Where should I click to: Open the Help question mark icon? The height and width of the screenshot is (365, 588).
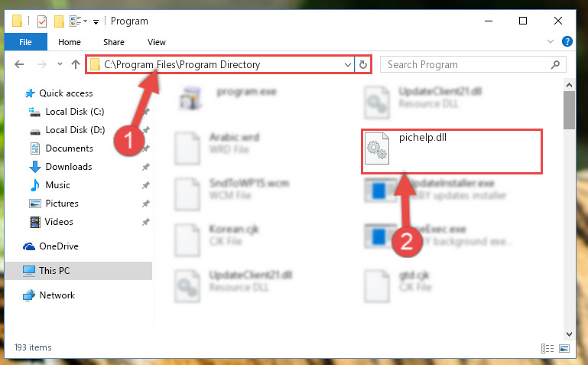[x=567, y=41]
